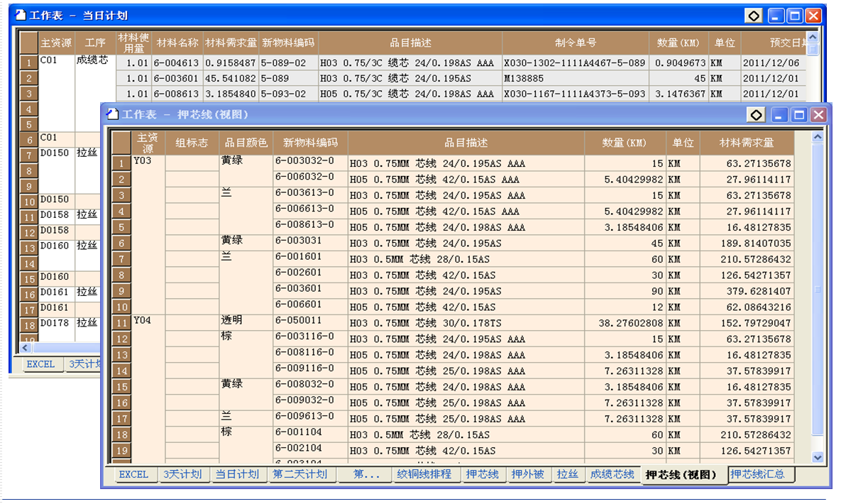
Task: Go to the 成缆芯线 tab
Action: pyautogui.click(x=612, y=474)
